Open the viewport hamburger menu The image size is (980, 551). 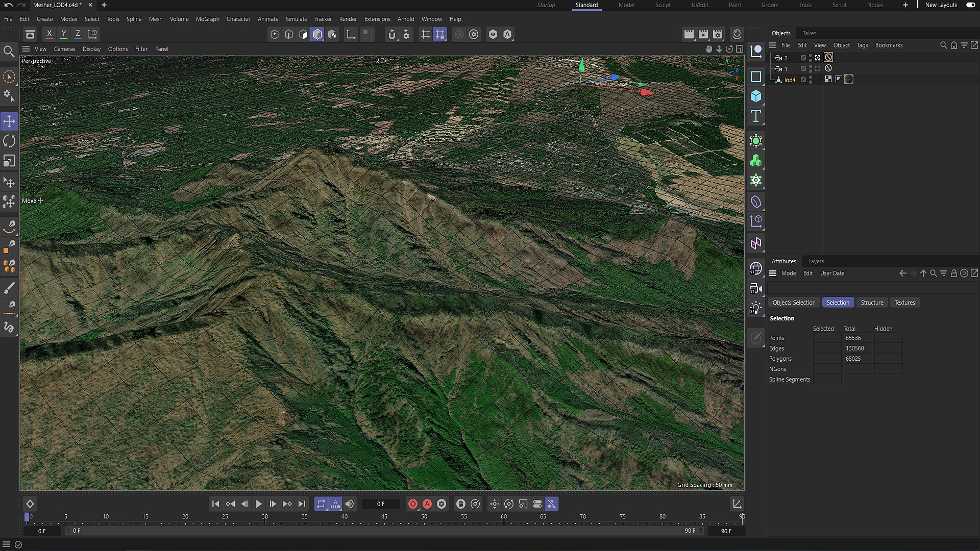coord(26,49)
